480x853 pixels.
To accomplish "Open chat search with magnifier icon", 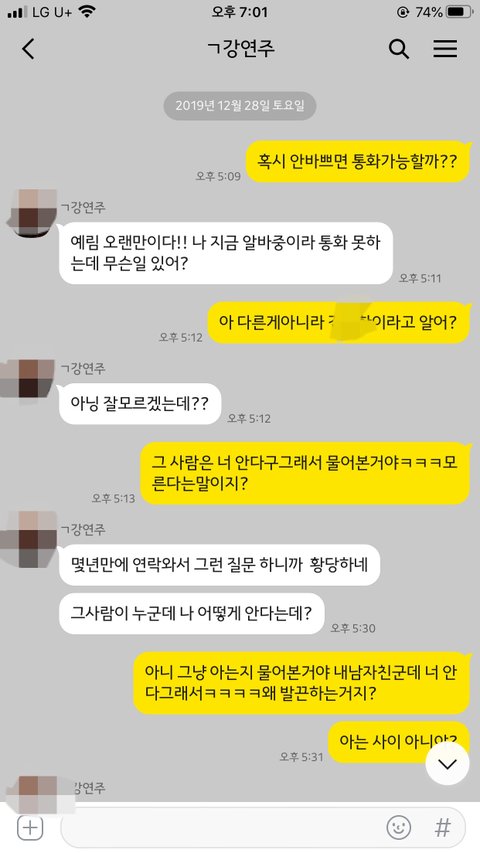I will click(399, 49).
